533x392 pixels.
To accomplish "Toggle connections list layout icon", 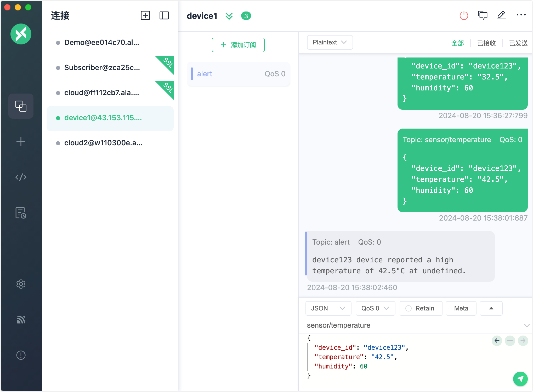I will pyautogui.click(x=164, y=16).
